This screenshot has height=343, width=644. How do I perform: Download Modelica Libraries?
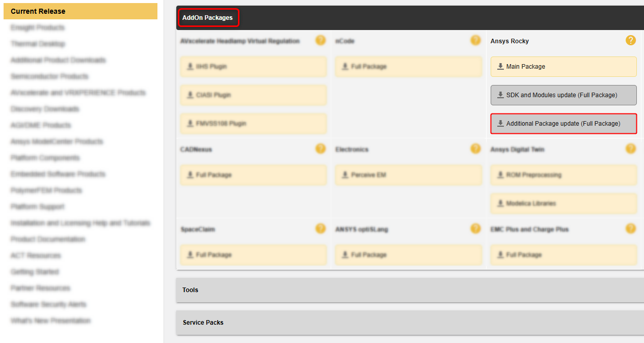pos(563,204)
